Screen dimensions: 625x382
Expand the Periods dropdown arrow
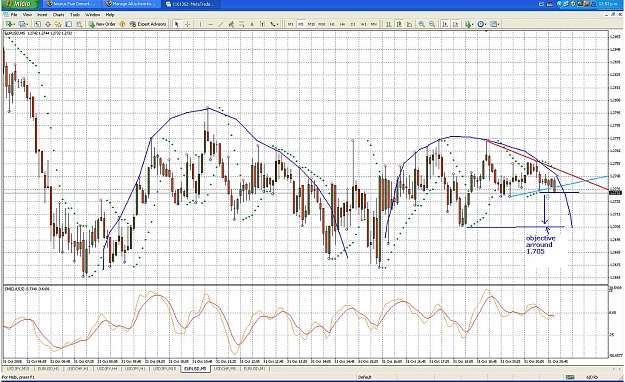(486, 25)
